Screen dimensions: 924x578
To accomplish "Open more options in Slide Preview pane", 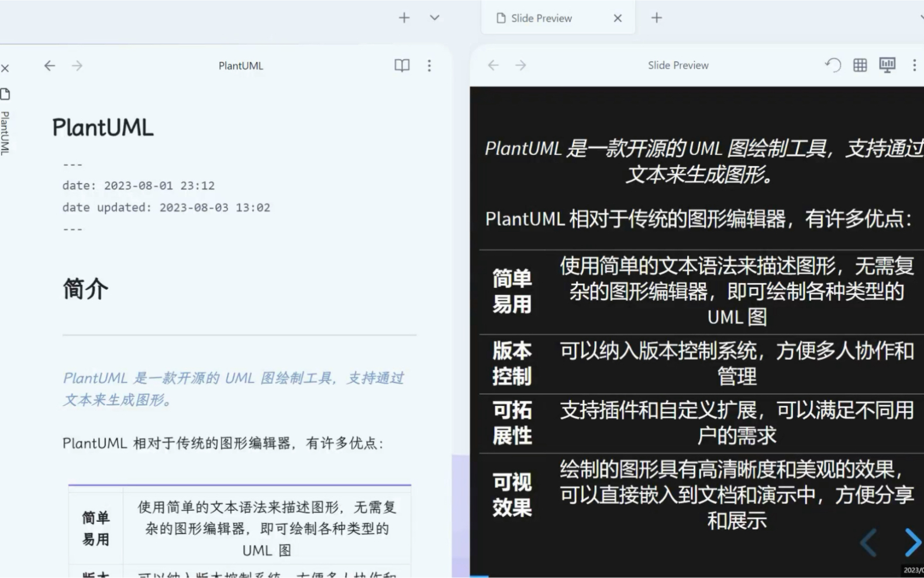I will pyautogui.click(x=915, y=65).
